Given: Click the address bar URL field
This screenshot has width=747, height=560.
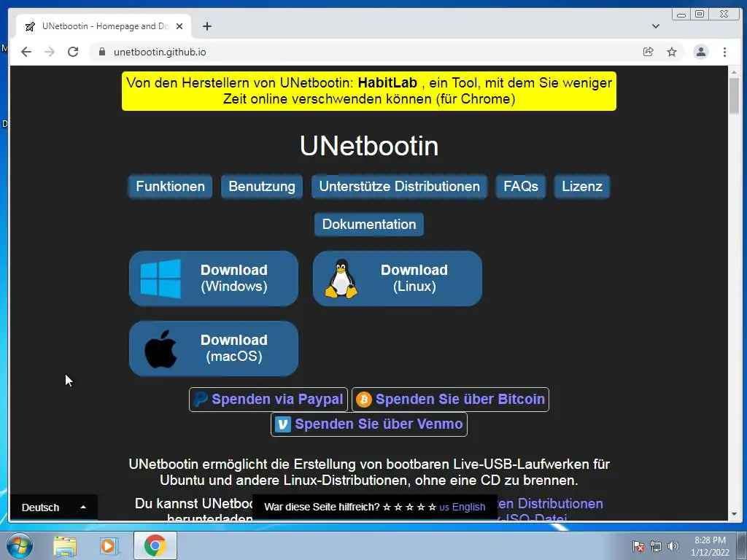Looking at the screenshot, I should point(371,52).
